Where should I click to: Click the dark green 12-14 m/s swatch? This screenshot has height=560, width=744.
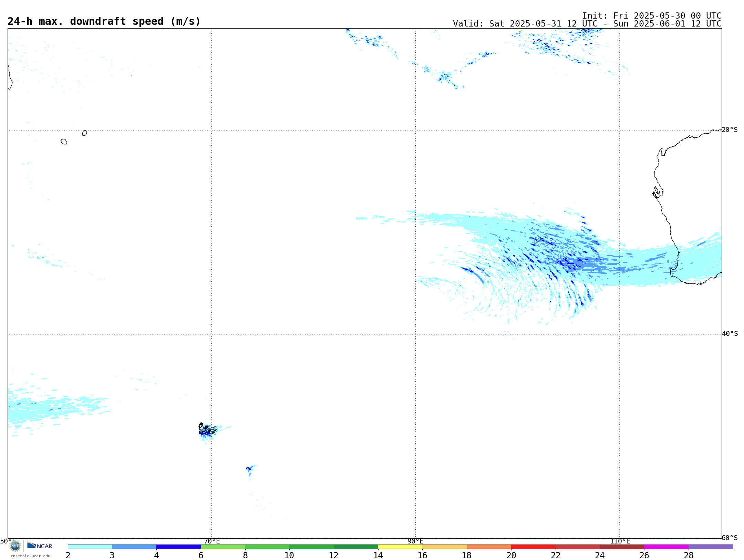pos(356,547)
